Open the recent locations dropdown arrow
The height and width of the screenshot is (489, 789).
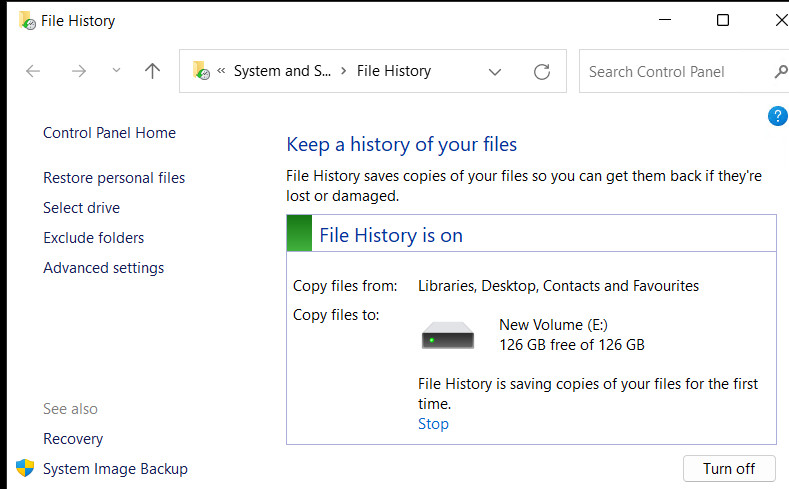tap(116, 71)
